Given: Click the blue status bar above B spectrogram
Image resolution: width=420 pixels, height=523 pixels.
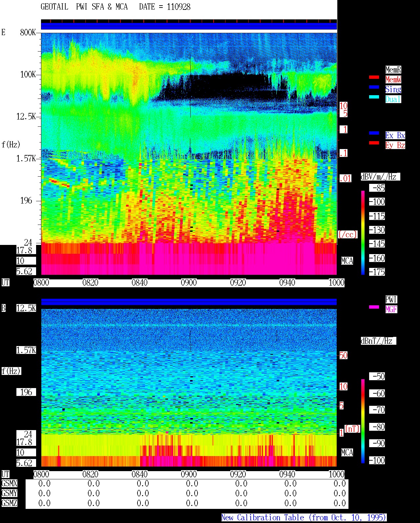Looking at the screenshot, I should coord(189,302).
